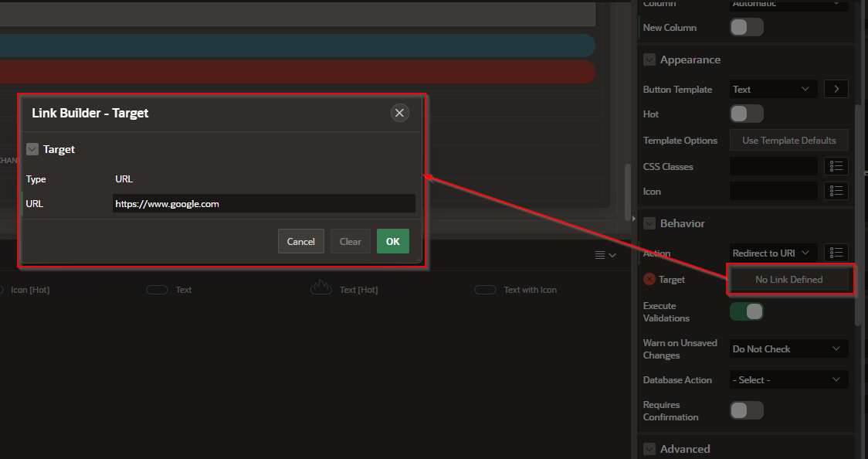Viewport: 868px width, 459px height.
Task: Select the Text with Icon template
Action: click(516, 290)
